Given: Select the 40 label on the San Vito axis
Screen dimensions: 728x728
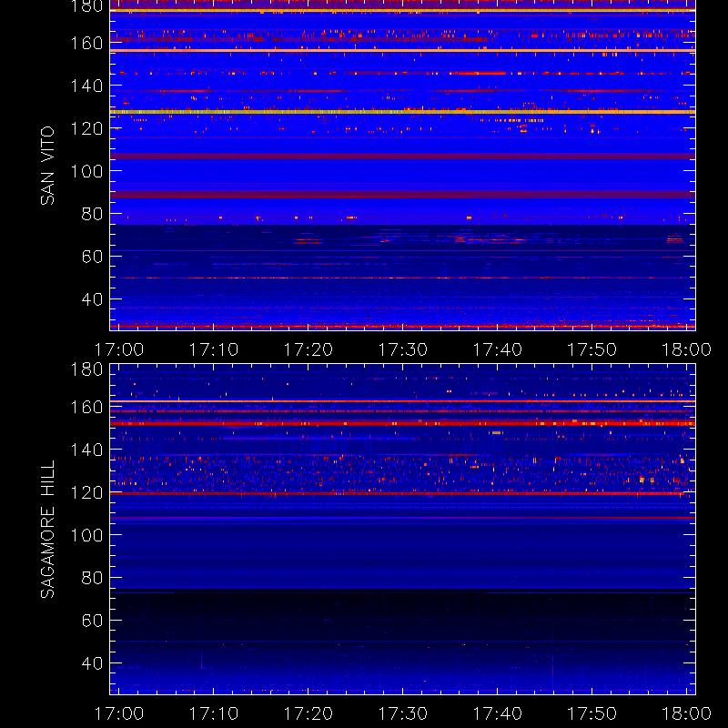Looking at the screenshot, I should [92, 299].
